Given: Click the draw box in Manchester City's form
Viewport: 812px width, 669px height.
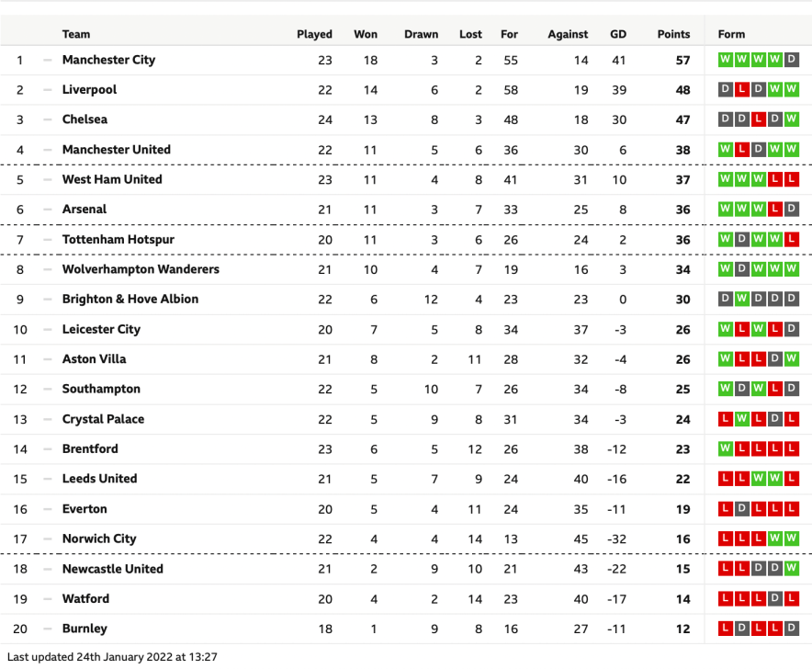Looking at the screenshot, I should tap(792, 60).
